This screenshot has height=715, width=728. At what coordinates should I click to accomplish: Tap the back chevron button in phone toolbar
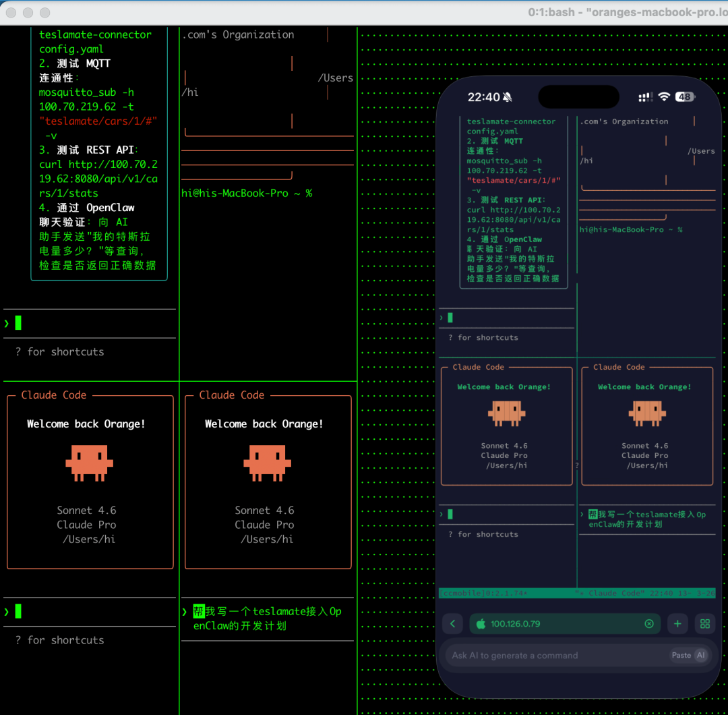point(453,623)
